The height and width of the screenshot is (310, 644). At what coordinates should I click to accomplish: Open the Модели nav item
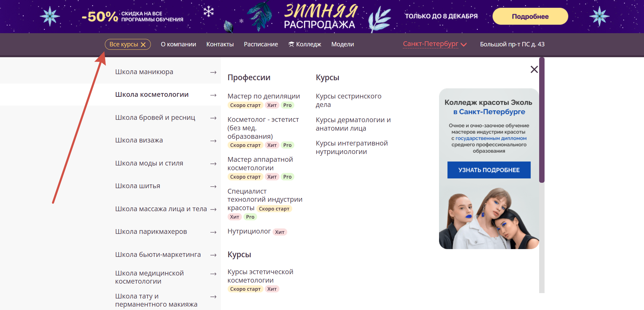343,44
